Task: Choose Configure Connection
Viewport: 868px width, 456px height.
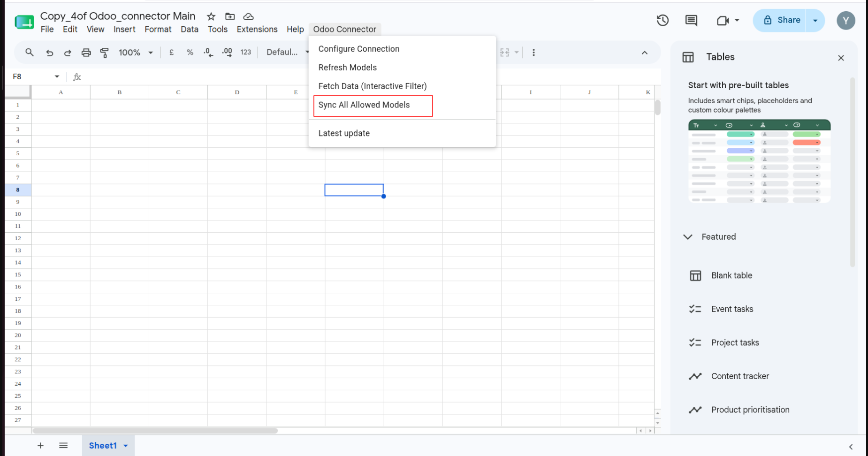Action: (402, 49)
